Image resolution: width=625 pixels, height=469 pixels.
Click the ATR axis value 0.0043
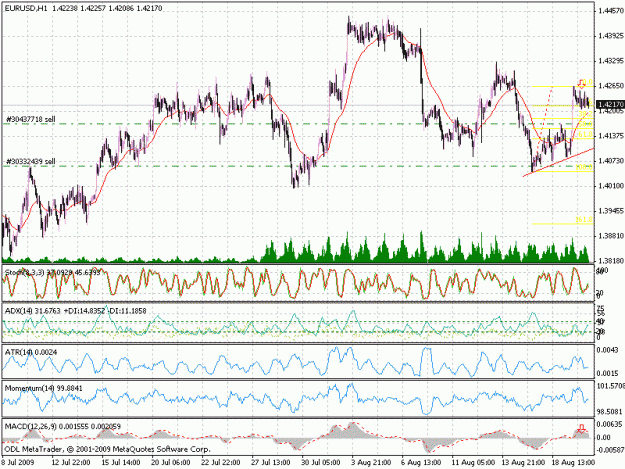pyautogui.click(x=608, y=350)
